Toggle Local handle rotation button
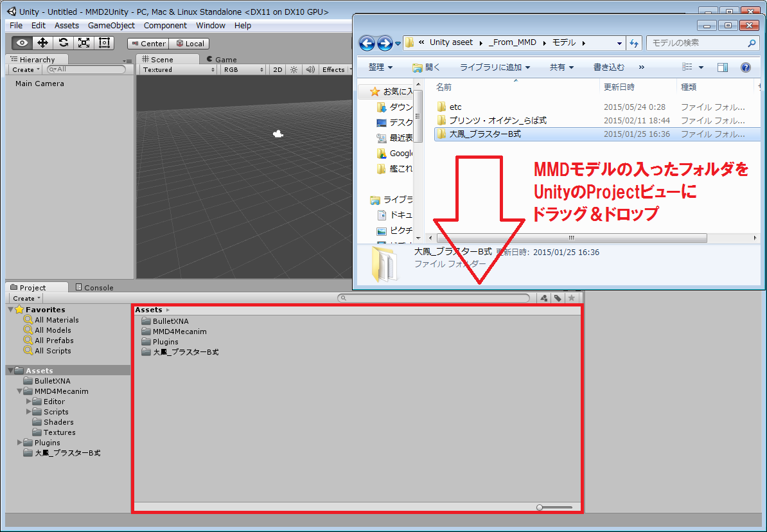 coord(190,44)
